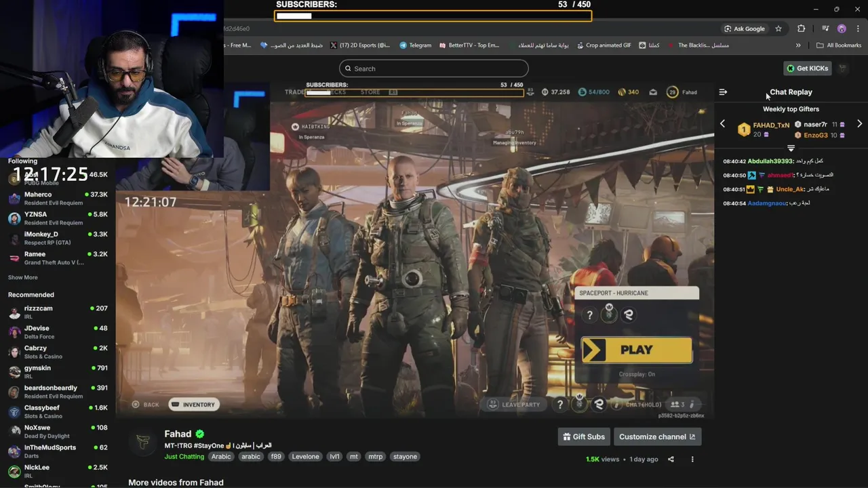The width and height of the screenshot is (868, 488).
Task: Open Fahad channel avatar below video
Action: [142, 442]
